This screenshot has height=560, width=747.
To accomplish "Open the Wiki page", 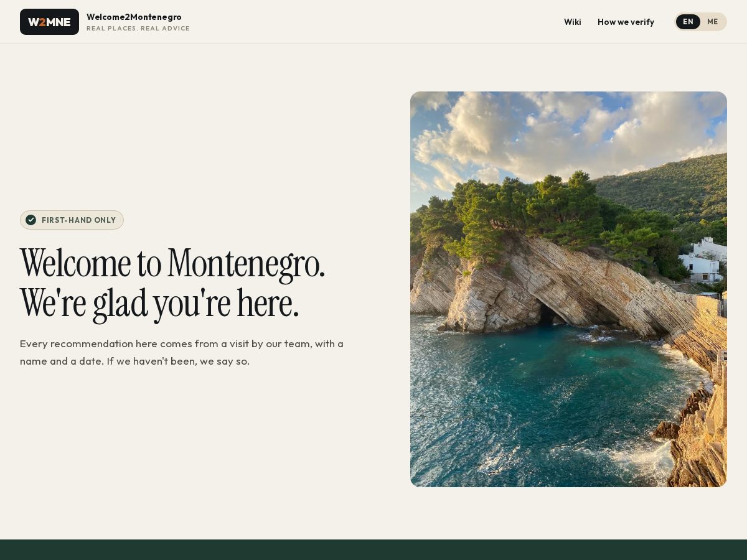I will click(x=573, y=22).
